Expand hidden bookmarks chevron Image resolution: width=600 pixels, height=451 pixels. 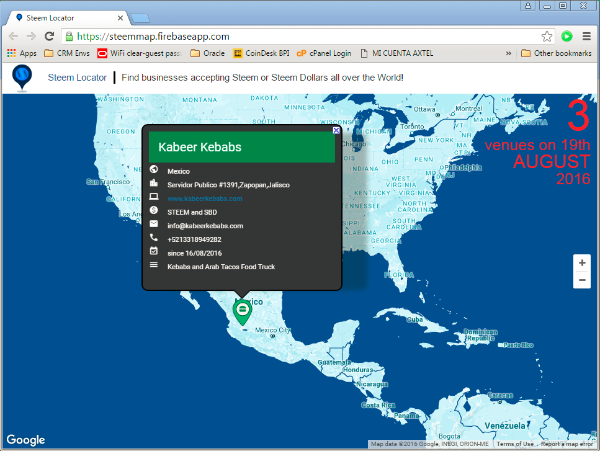coord(508,53)
